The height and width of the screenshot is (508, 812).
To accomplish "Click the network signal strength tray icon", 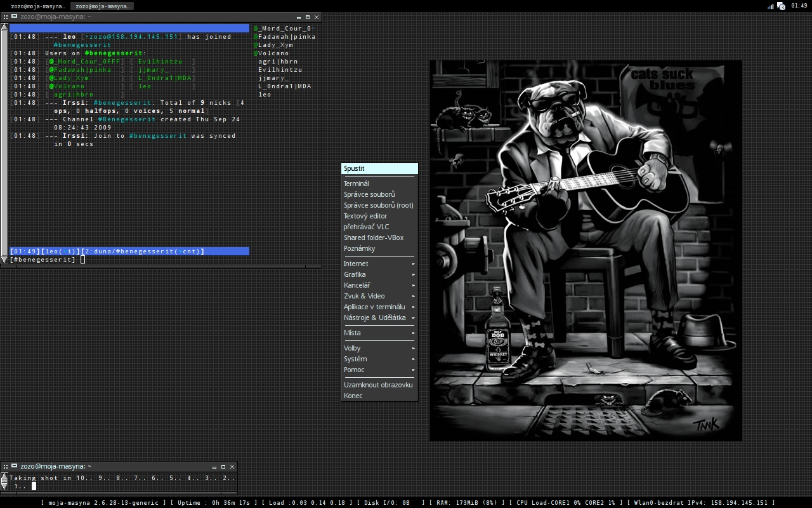I will [771, 6].
